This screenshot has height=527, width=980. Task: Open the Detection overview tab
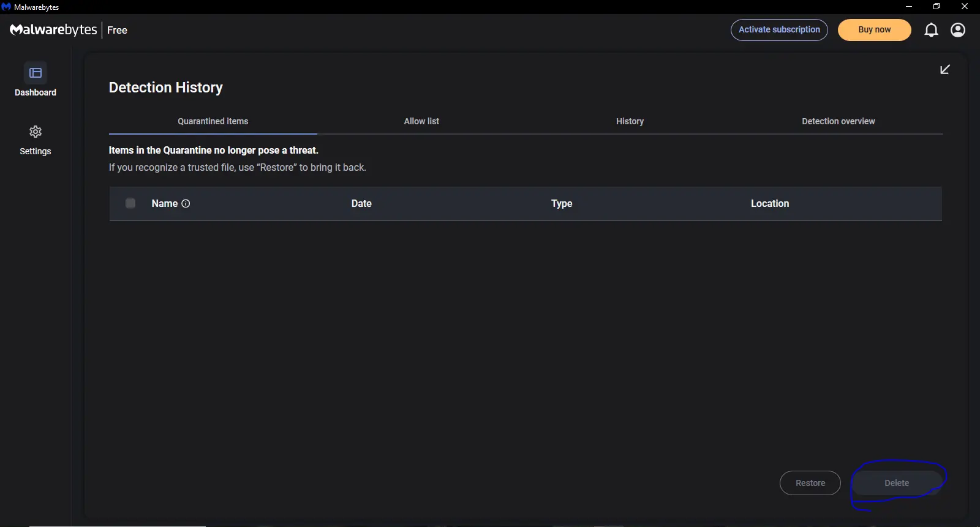coord(839,121)
